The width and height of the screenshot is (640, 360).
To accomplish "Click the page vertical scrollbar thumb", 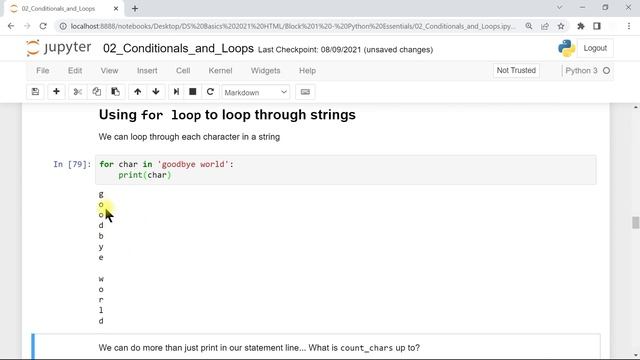I will (x=636, y=222).
